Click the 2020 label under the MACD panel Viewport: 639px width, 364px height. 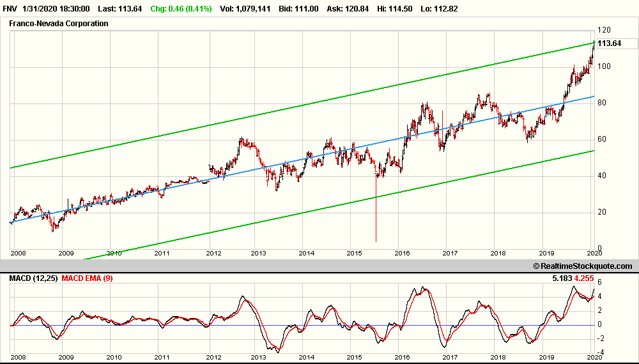594,358
